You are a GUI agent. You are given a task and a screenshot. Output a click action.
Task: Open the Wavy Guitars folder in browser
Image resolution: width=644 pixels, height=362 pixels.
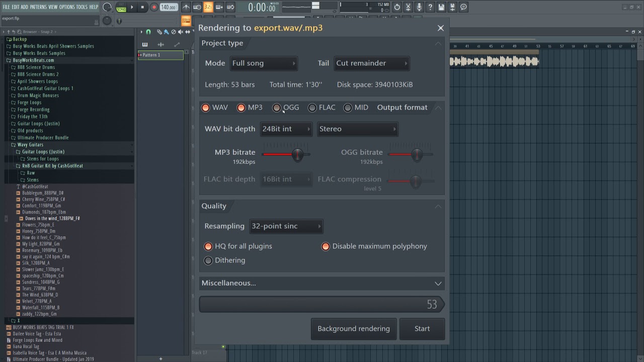[x=30, y=145]
